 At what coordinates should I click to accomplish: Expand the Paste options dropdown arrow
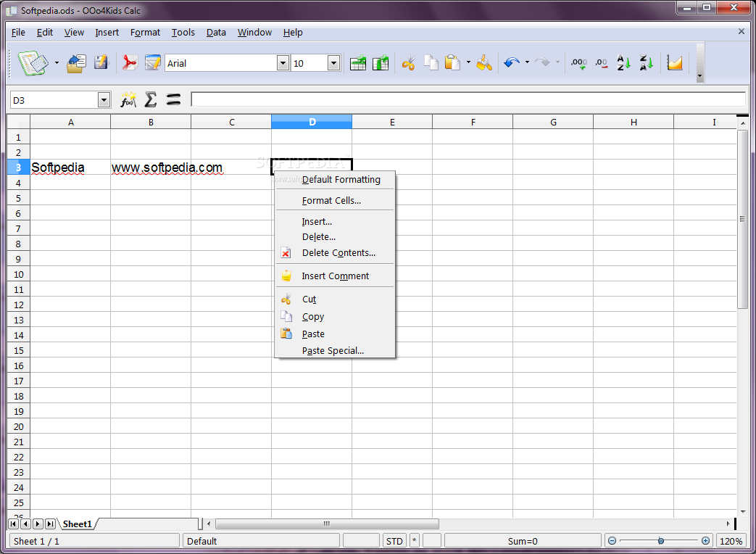(468, 62)
